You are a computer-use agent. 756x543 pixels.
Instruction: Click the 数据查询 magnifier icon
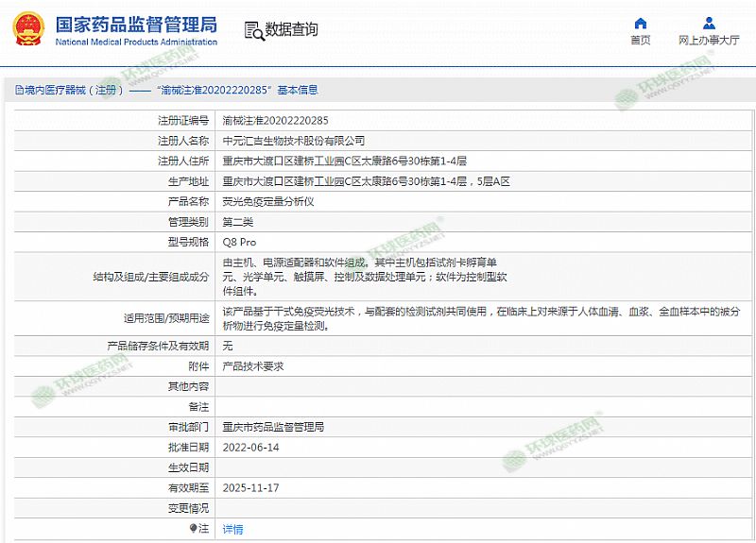[x=253, y=30]
